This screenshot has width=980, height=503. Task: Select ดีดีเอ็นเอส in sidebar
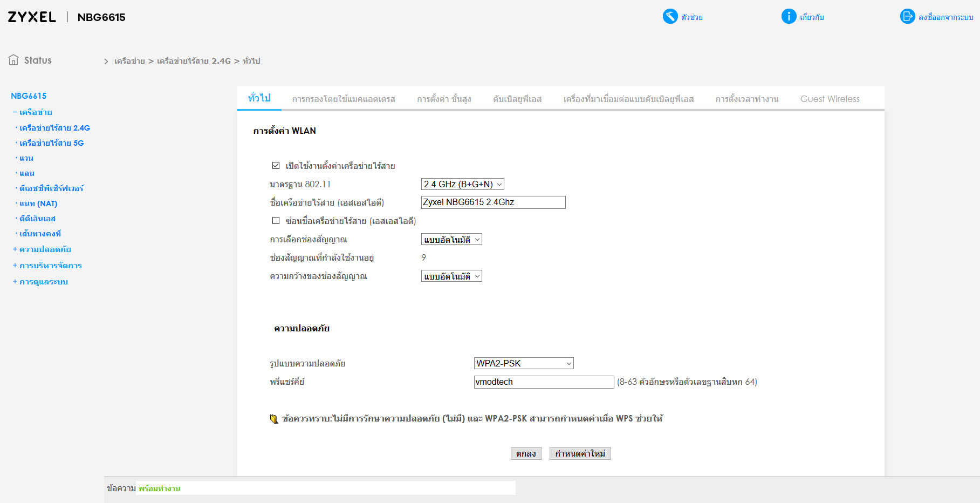(37, 219)
